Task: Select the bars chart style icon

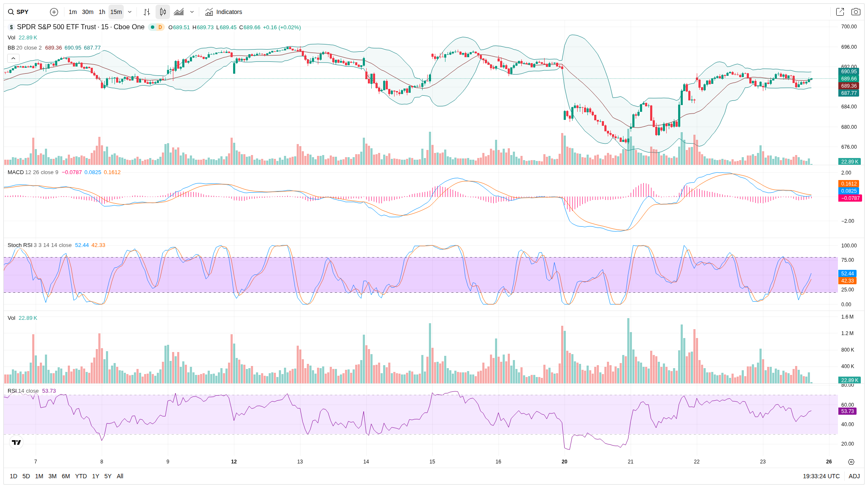Action: [147, 12]
